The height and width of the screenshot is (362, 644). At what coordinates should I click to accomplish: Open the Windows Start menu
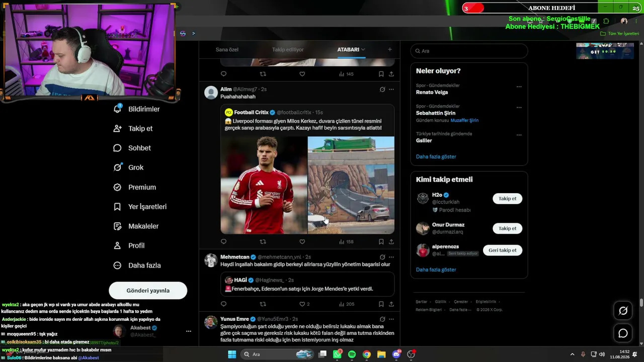pos(232,354)
